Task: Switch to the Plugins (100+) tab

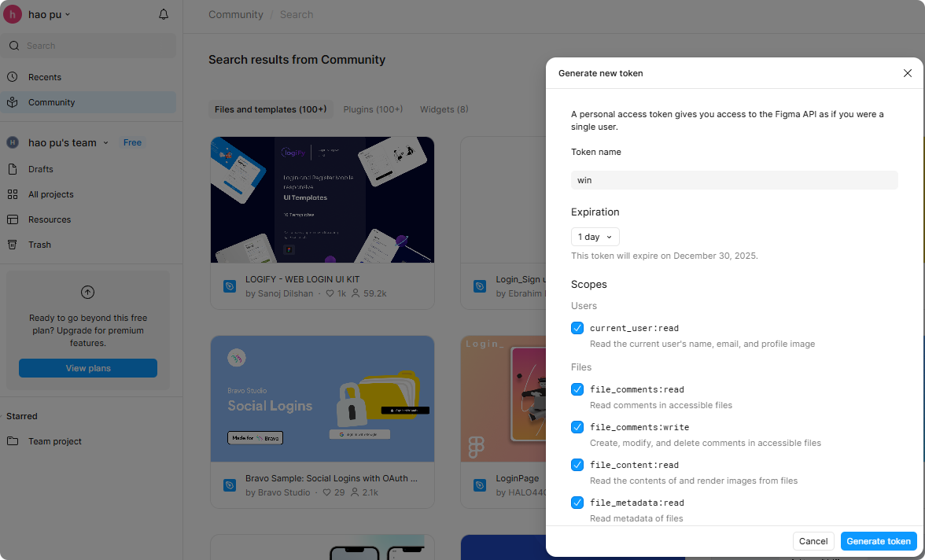Action: (373, 109)
